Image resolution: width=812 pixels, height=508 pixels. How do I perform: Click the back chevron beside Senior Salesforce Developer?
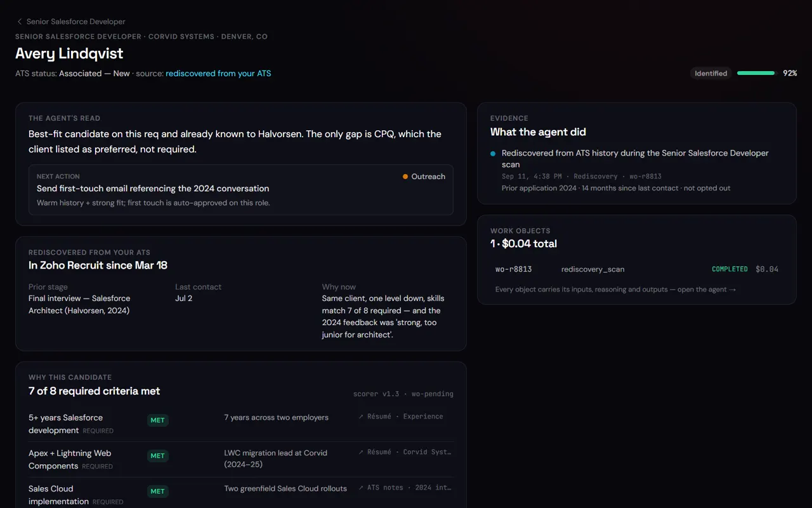(x=20, y=22)
